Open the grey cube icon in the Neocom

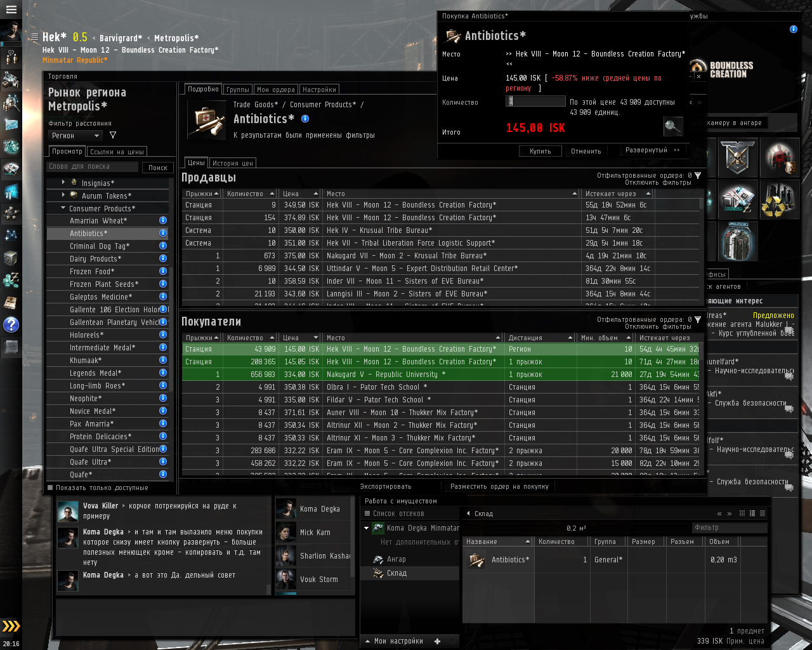11,258
